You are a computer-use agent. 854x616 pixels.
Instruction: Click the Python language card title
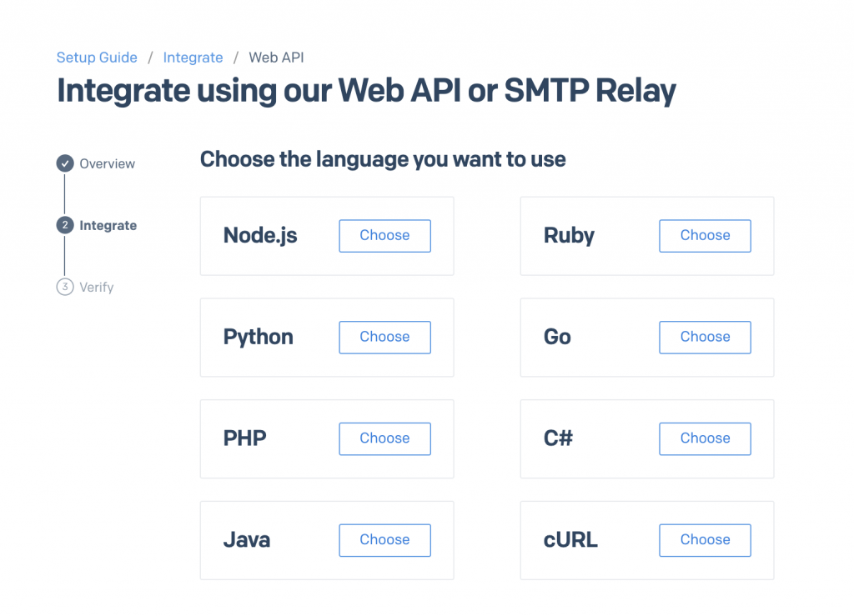pyautogui.click(x=258, y=338)
